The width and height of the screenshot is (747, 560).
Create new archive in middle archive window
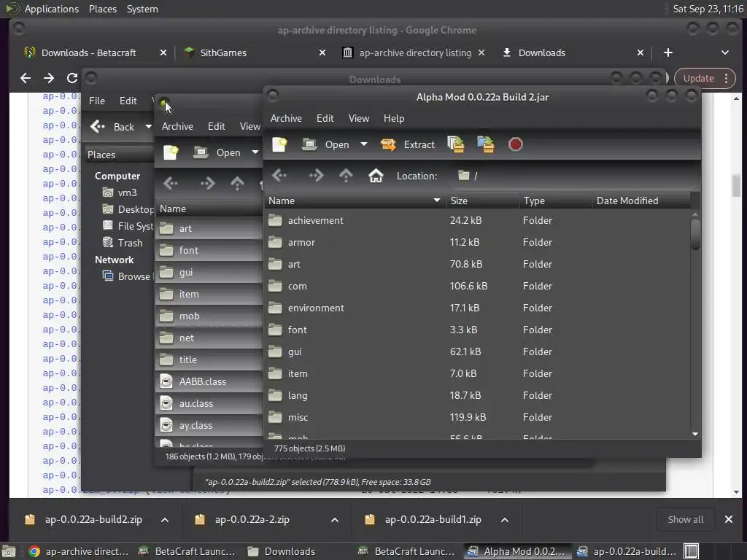pos(171,152)
